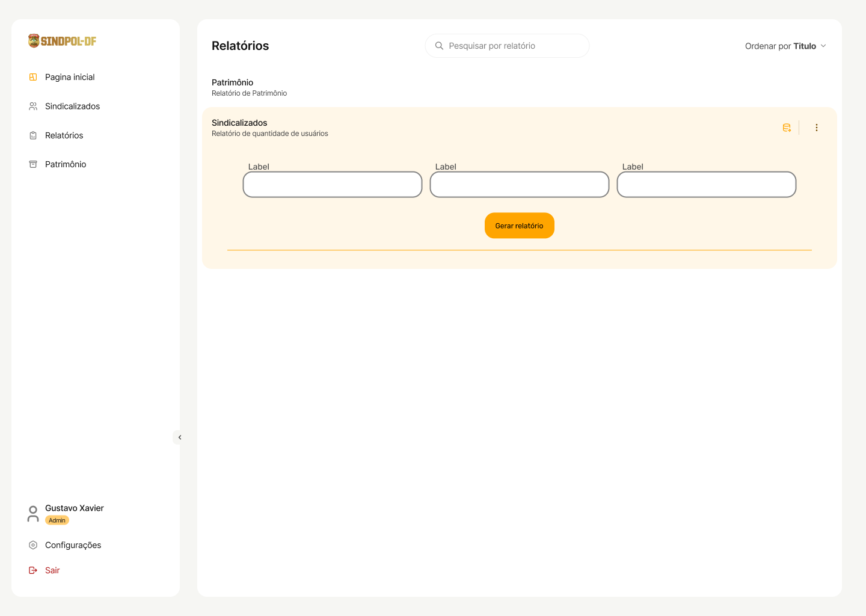Screen dimensions: 866x616
Task: Click the Gerar relatório button
Action: 520,226
